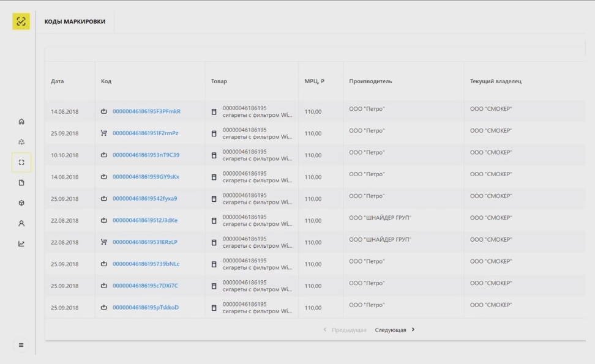595x364 pixels.
Task: Go to next page with Следующая
Action: (x=391, y=330)
